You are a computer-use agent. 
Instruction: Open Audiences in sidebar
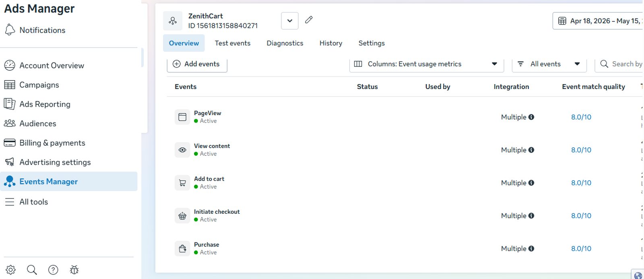(x=69, y=123)
